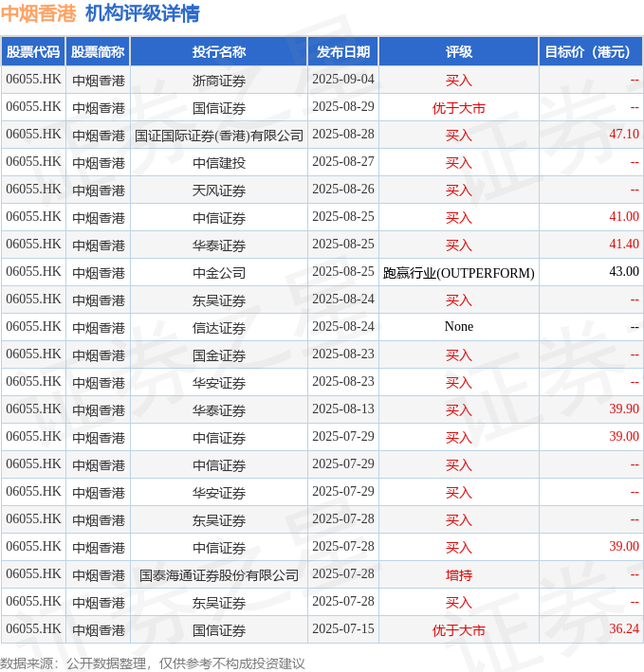This screenshot has width=644, height=672.
Task: Select the 中金公司 cell
Action: coord(219,272)
